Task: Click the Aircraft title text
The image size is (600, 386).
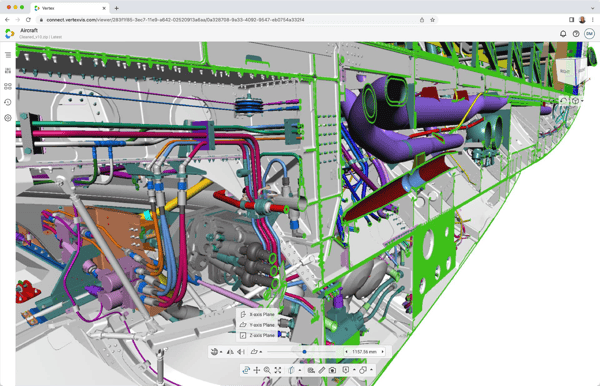Action: 29,30
